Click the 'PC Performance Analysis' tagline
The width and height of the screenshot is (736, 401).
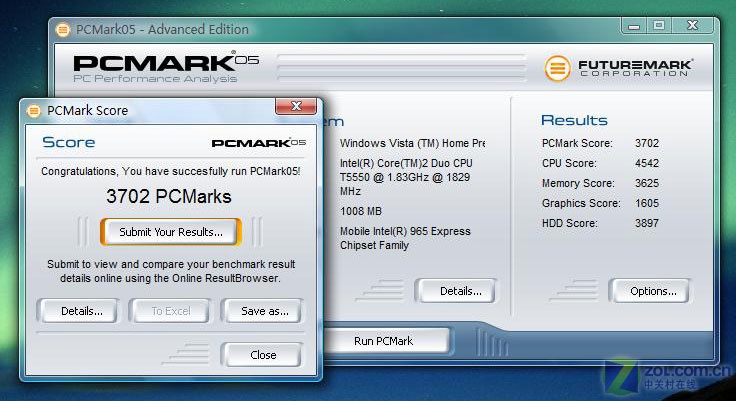coord(155,79)
